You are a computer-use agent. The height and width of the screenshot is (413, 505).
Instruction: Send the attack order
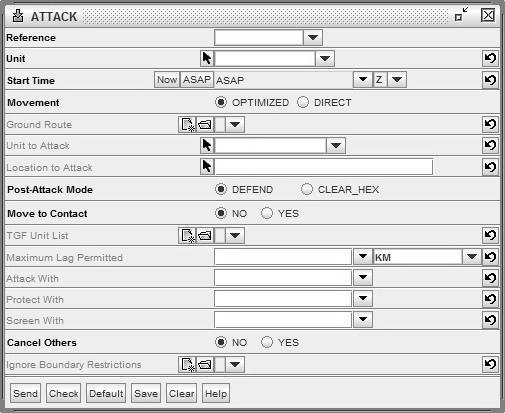(x=25, y=393)
